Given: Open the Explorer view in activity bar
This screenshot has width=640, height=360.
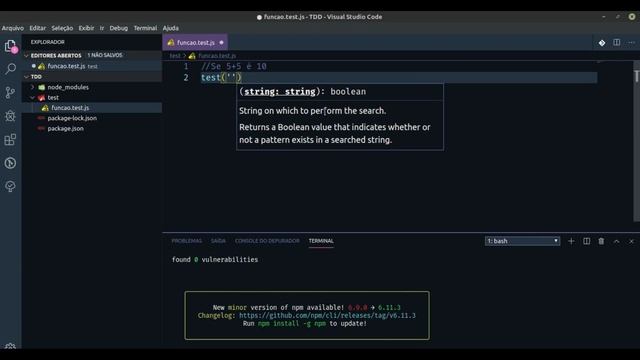Looking at the screenshot, I should [x=11, y=46].
